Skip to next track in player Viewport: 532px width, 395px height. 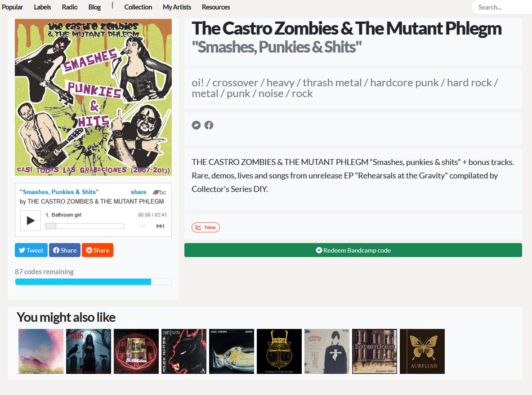click(160, 226)
